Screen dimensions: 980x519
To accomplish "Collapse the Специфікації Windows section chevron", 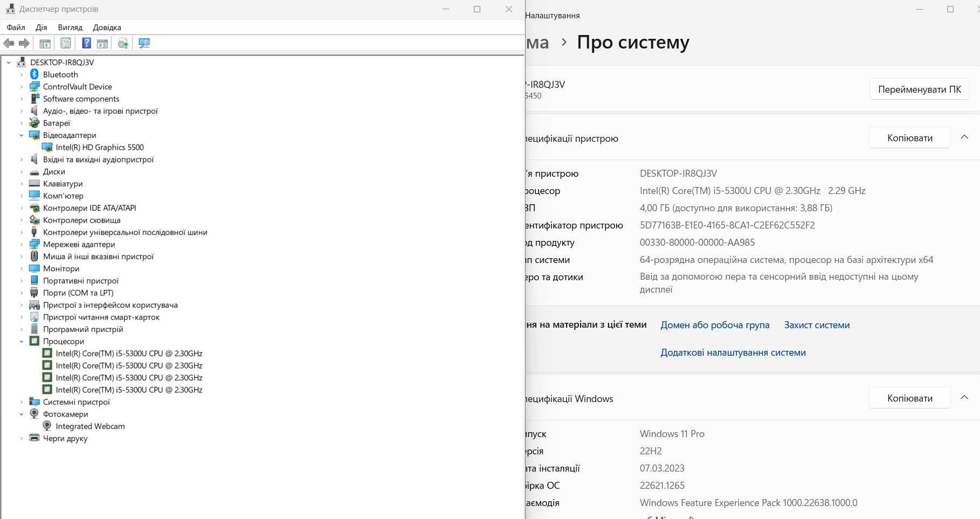I will (964, 398).
